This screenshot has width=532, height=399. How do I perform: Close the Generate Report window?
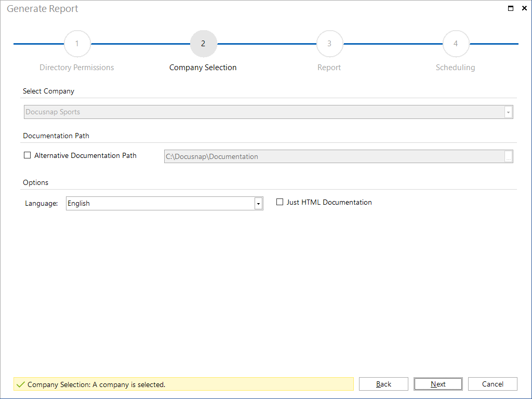524,8
